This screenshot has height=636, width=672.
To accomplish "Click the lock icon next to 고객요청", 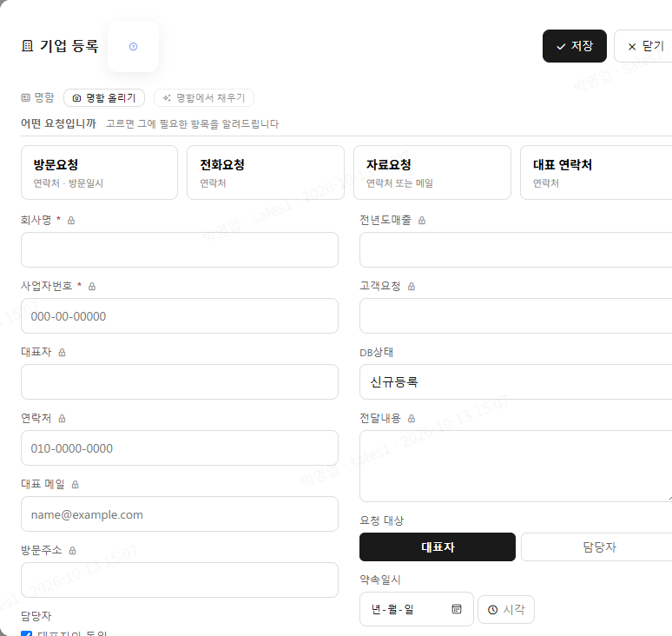I will pos(412,287).
